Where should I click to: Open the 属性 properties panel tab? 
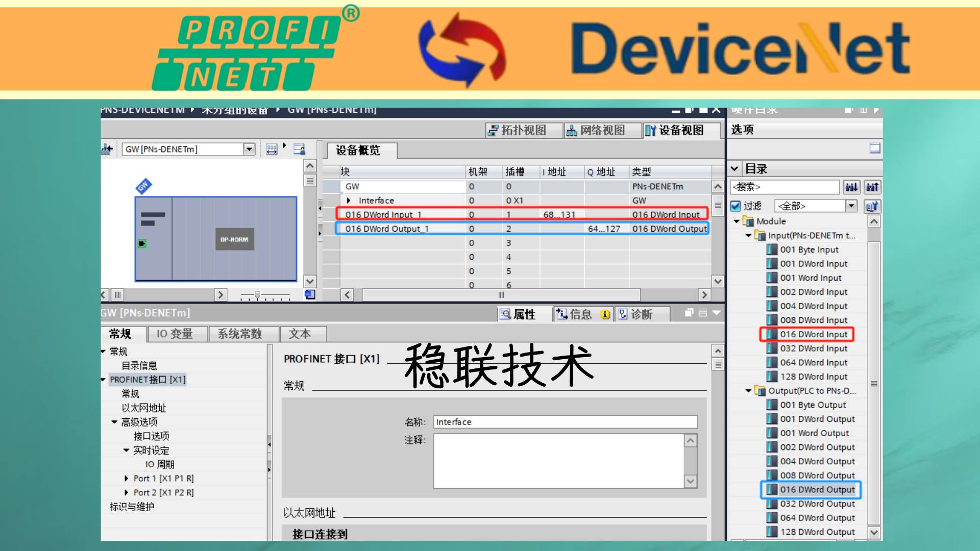(x=524, y=314)
